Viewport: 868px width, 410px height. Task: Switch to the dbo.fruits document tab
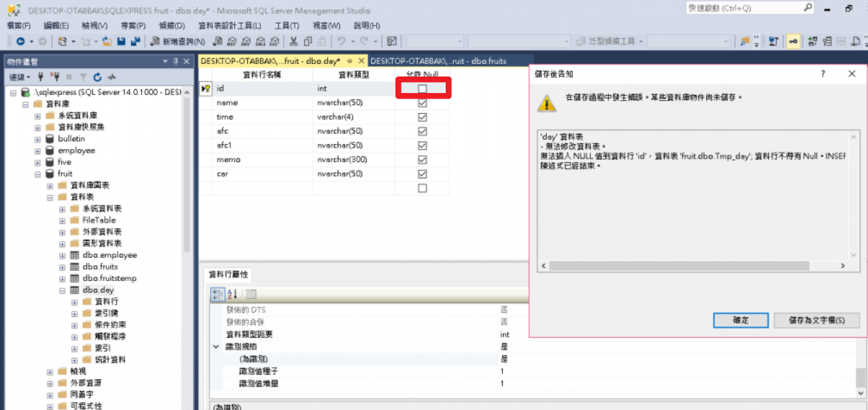click(x=438, y=61)
